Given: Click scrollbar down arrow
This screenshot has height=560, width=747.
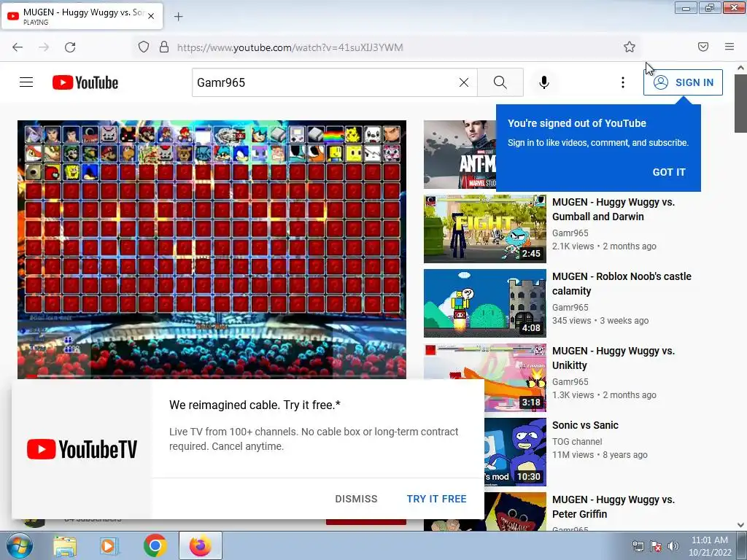Looking at the screenshot, I should point(740,525).
